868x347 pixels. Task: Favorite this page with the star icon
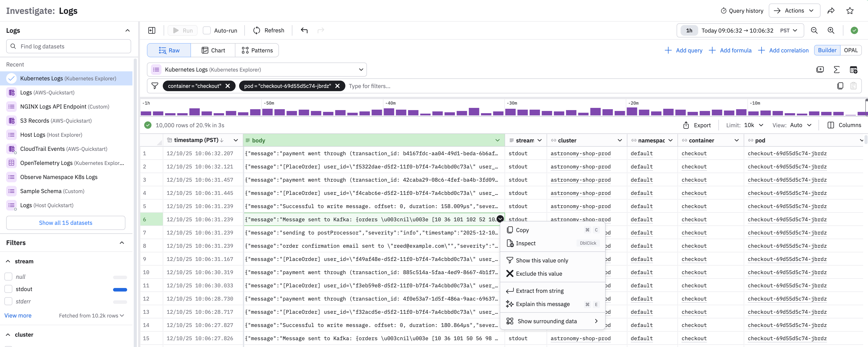click(x=850, y=11)
